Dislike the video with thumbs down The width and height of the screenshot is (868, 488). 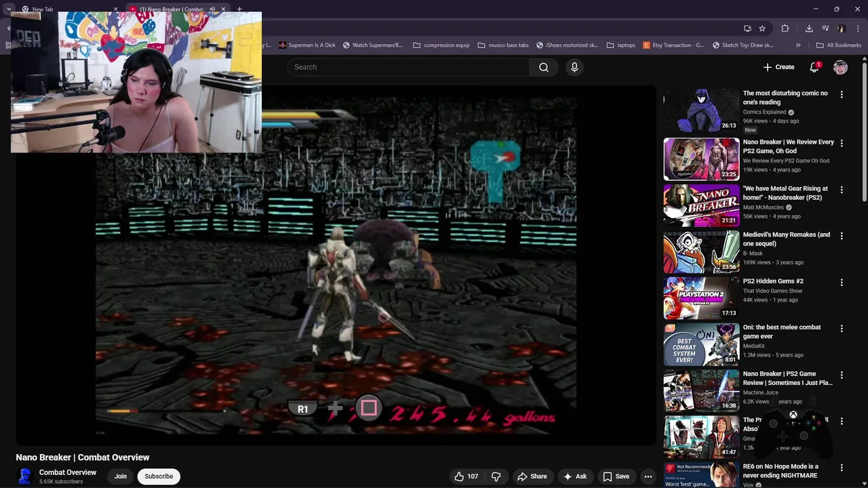496,476
